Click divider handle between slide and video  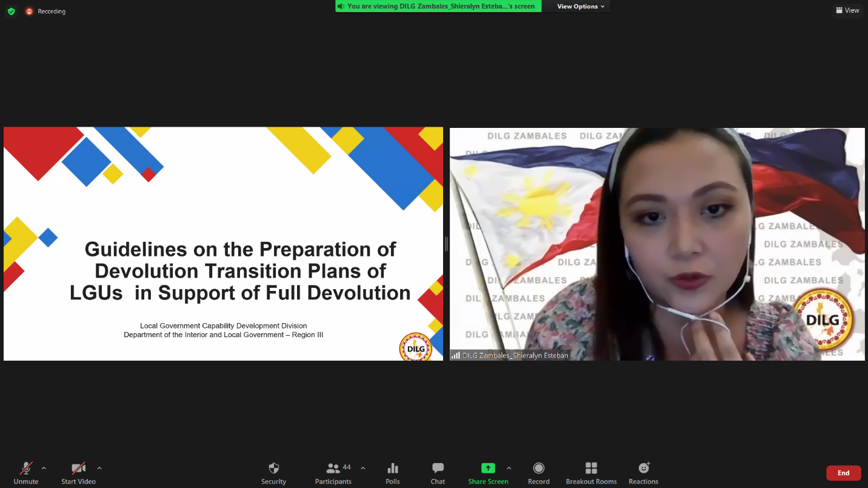tap(446, 244)
